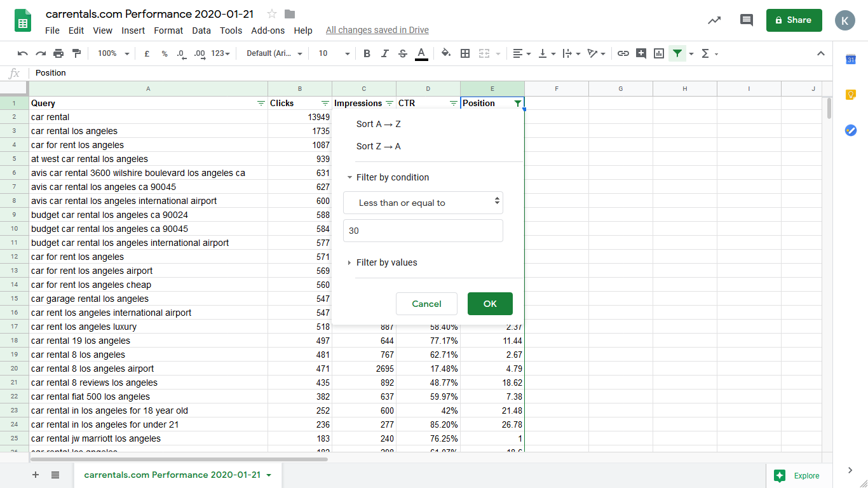
Task: Open the activity dashboard icon
Action: (x=714, y=20)
